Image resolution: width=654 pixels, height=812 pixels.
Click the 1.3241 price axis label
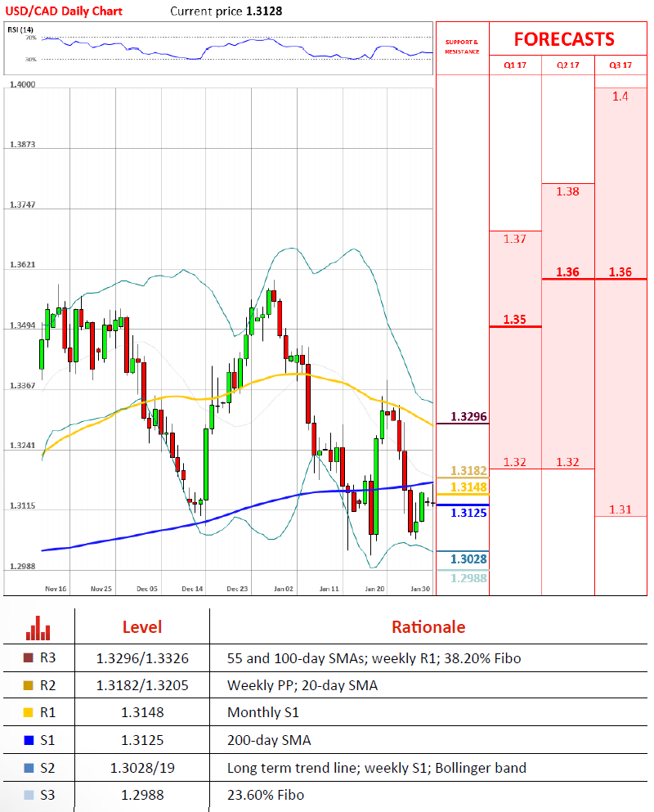click(23, 446)
